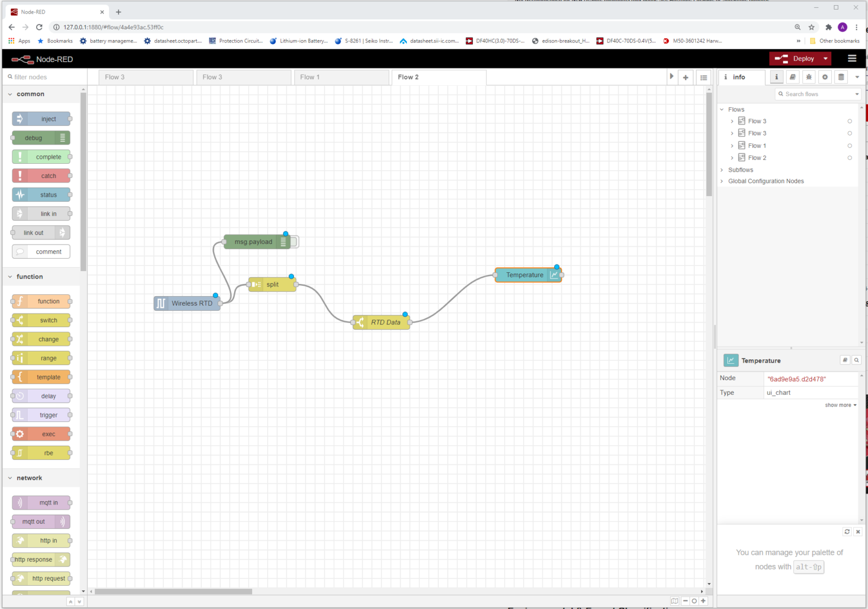Click the hamburger main menu icon
Viewport: 868px width, 609px height.
(x=852, y=58)
